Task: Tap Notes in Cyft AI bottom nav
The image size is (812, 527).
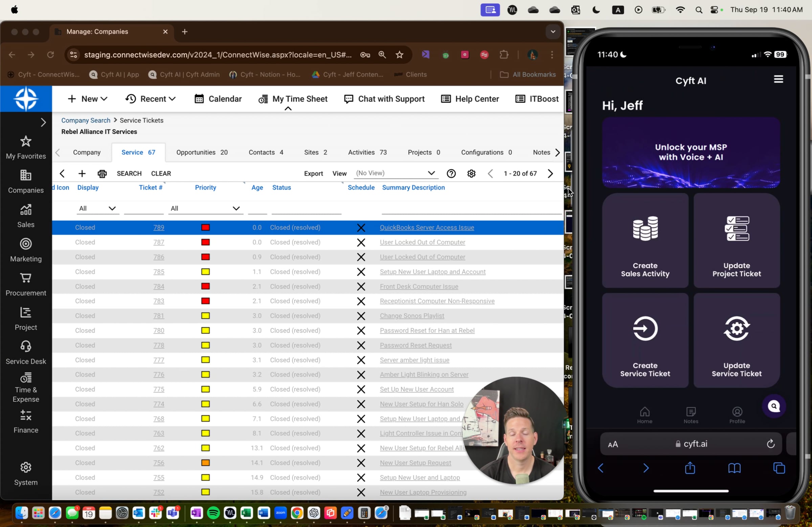Action: [x=691, y=415]
